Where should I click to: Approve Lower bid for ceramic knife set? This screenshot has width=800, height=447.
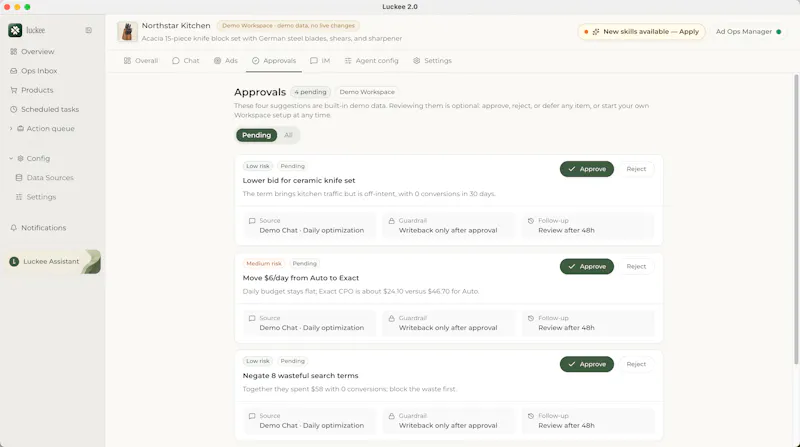(587, 169)
